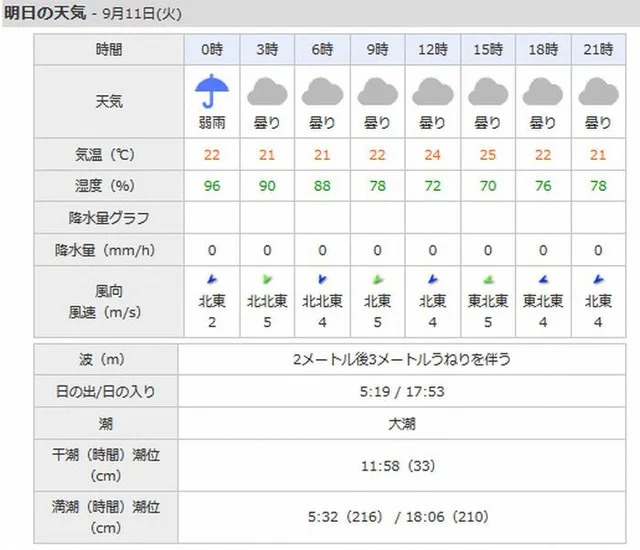Click the cloud icon under 18時

[543, 91]
